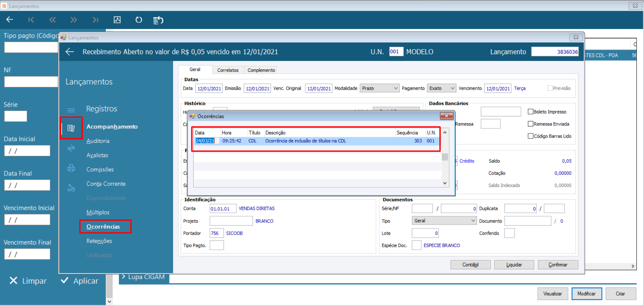Click the Modificar button
Viewport: 644px width, 306px height.
coord(586,294)
